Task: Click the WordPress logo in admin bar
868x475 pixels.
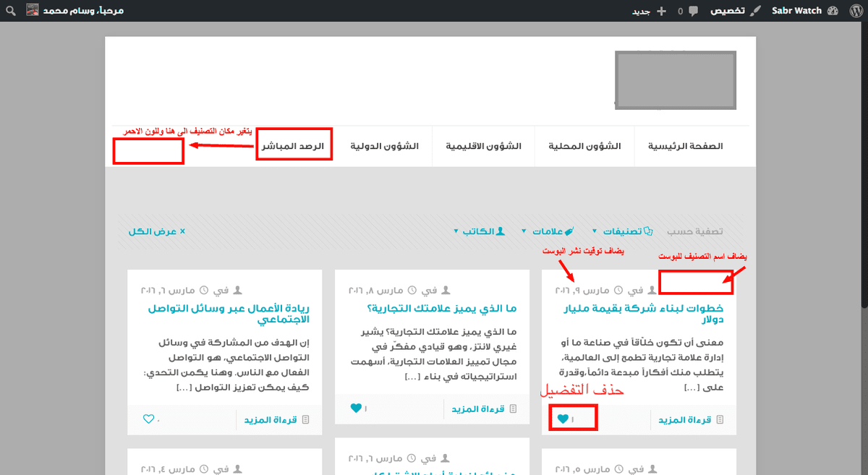Action: 853,11
